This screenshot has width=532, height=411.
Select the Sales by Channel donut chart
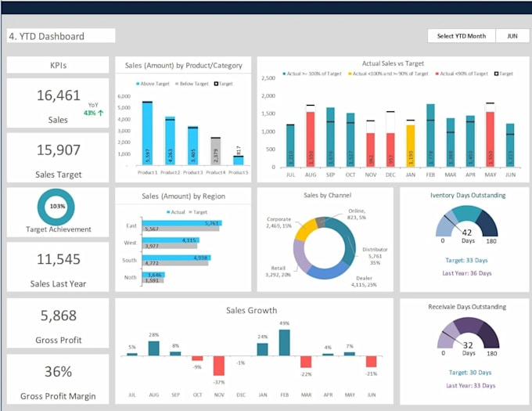click(x=325, y=248)
